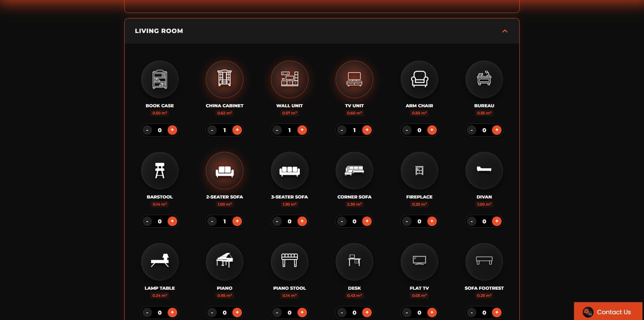Click the Barstool icon
The image size is (644, 320).
(x=159, y=171)
